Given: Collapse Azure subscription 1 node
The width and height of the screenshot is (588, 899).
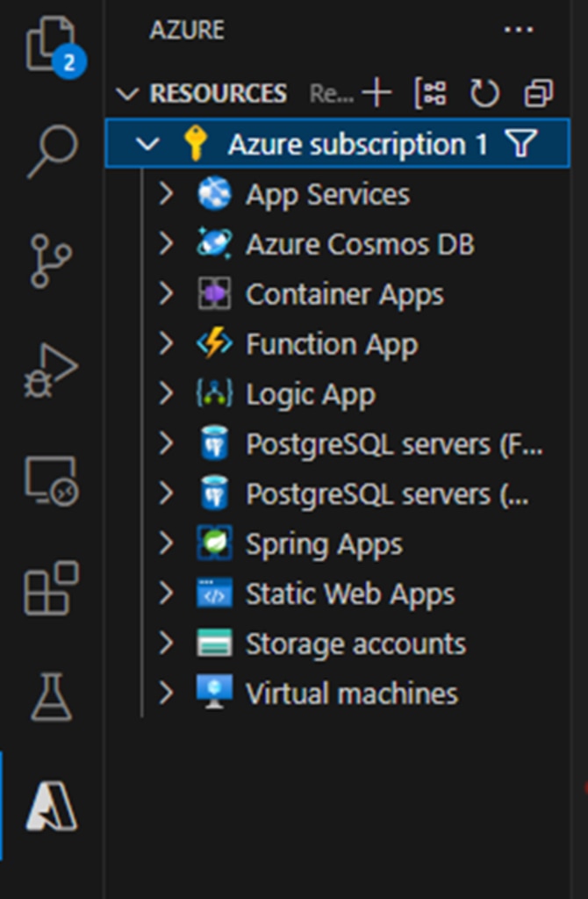Looking at the screenshot, I should click(x=147, y=143).
